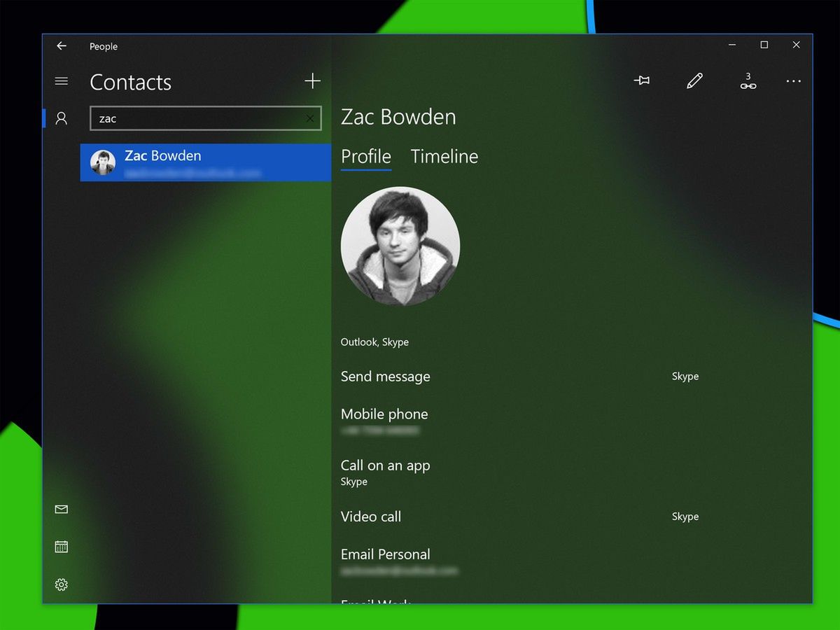Click the Mobile phone entry
Screen dimensions: 840x630
coord(384,414)
